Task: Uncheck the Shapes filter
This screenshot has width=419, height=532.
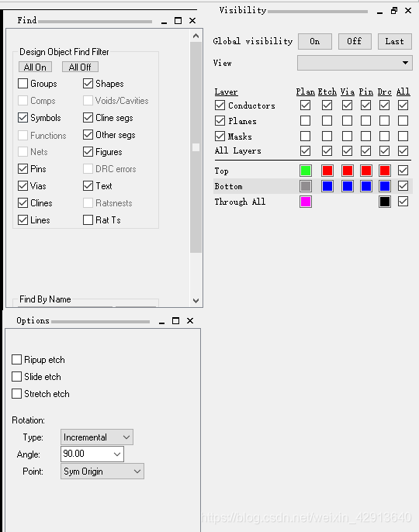Action: [x=88, y=84]
